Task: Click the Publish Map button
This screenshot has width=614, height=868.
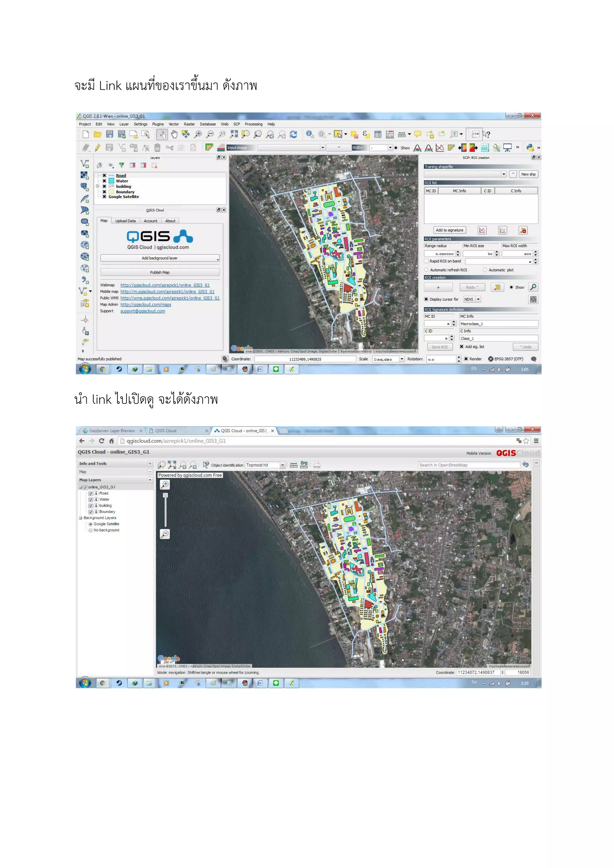Action: [160, 272]
